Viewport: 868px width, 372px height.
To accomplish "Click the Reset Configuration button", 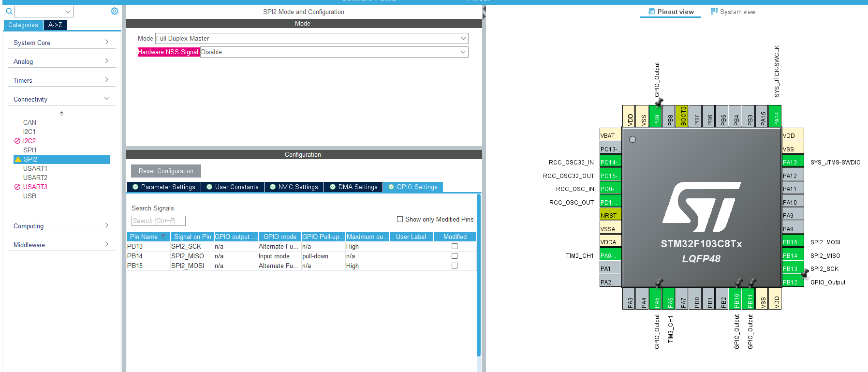I will tap(166, 171).
